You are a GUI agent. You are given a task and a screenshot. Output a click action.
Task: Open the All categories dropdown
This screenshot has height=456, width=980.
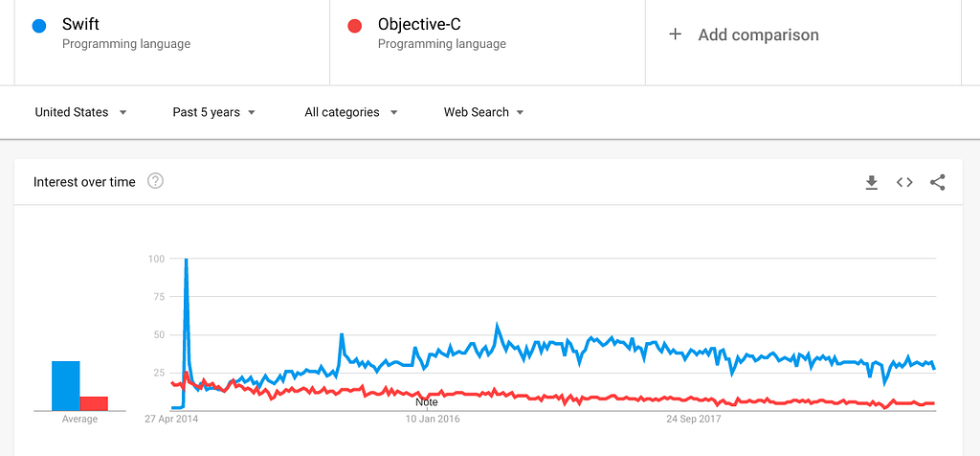coord(351,113)
